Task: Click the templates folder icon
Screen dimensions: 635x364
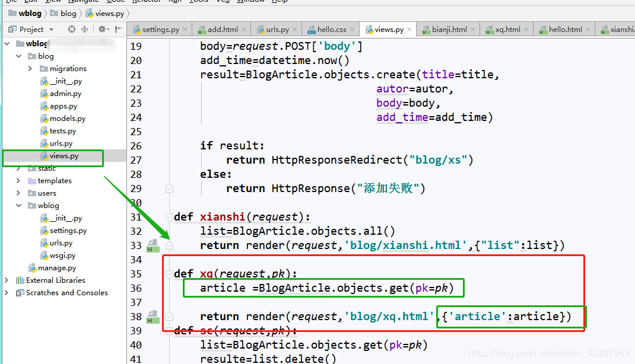Action: coord(32,181)
